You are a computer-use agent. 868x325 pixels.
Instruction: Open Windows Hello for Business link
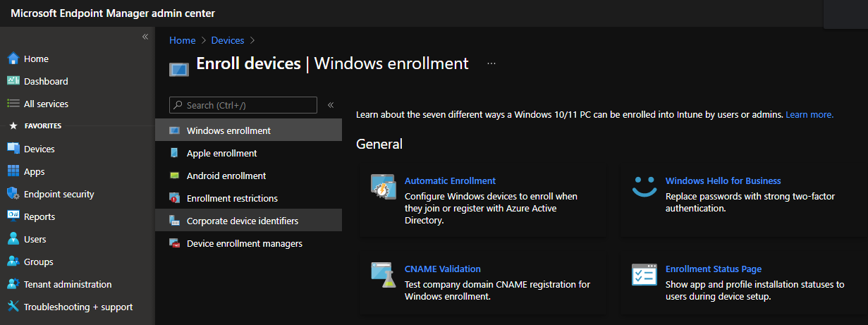click(x=723, y=180)
